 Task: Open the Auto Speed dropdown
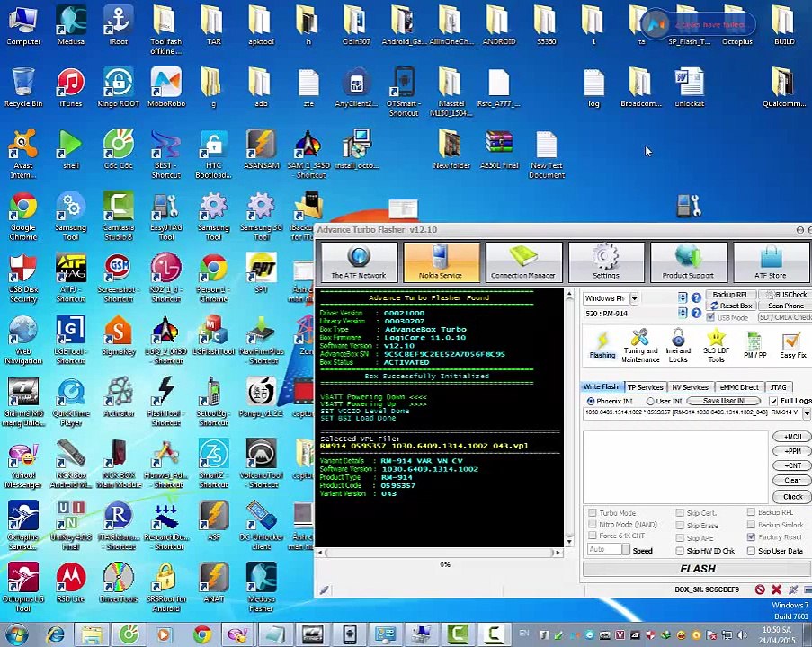pyautogui.click(x=626, y=549)
